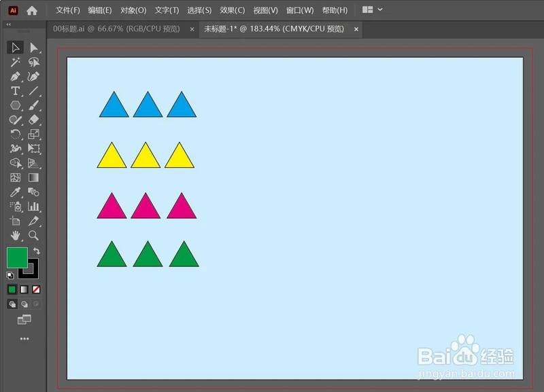Open the 选择(S) menu
The width and height of the screenshot is (544, 392).
coord(199,10)
